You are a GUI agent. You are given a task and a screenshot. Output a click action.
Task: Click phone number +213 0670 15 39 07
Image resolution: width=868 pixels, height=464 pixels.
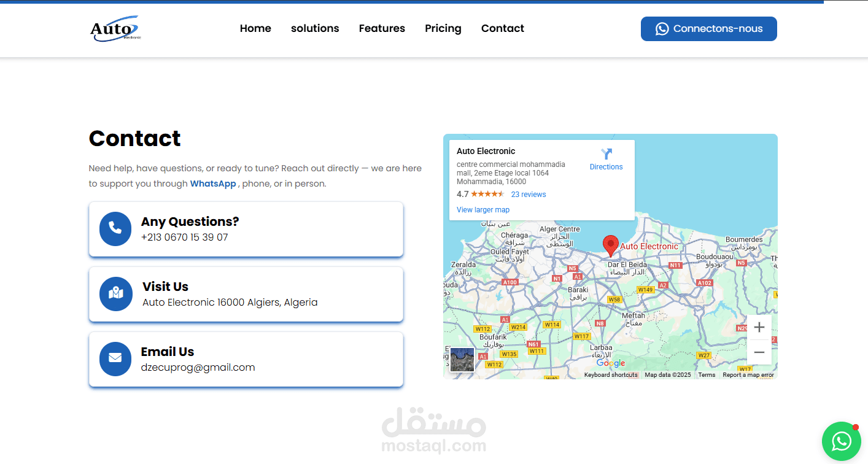tap(184, 237)
